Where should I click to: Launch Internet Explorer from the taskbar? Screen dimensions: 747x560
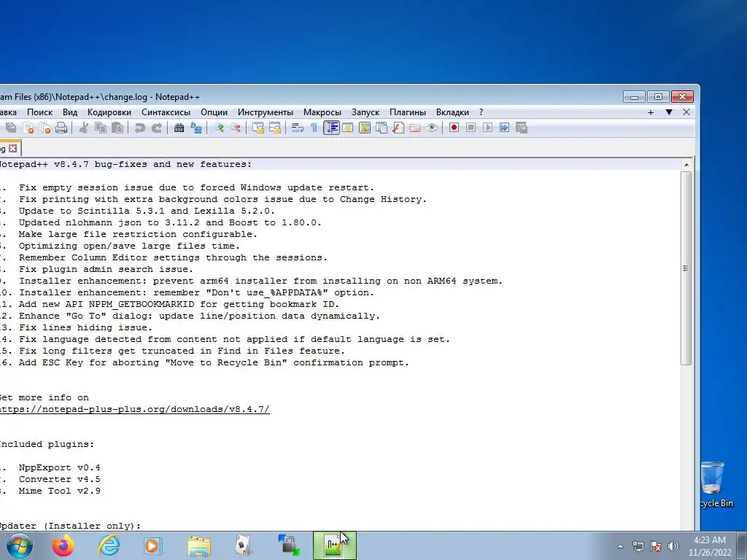coord(109,545)
